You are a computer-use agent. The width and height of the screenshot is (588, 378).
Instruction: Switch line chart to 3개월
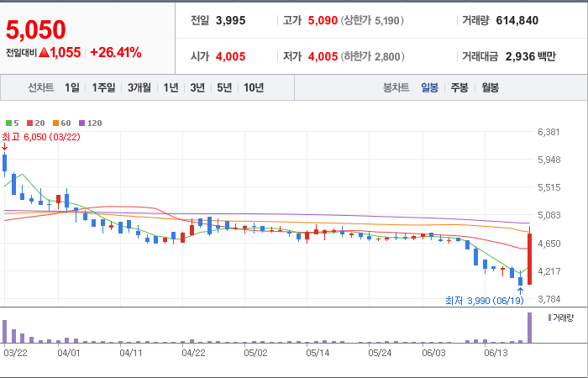tap(139, 87)
